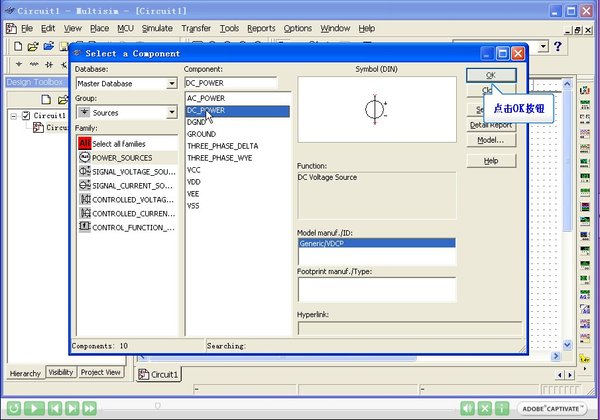The height and width of the screenshot is (420, 600).
Task: Switch to the Hierarchy tab
Action: pos(25,373)
